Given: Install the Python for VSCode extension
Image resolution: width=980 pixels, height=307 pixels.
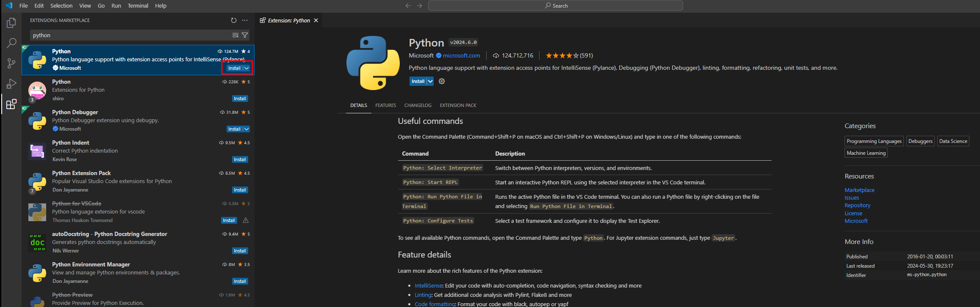Looking at the screenshot, I should [229, 220].
